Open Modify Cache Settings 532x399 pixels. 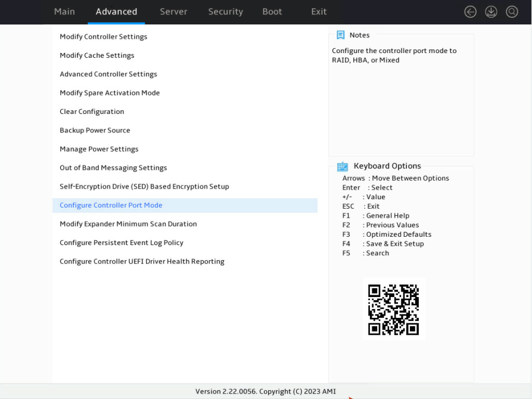(185, 55)
